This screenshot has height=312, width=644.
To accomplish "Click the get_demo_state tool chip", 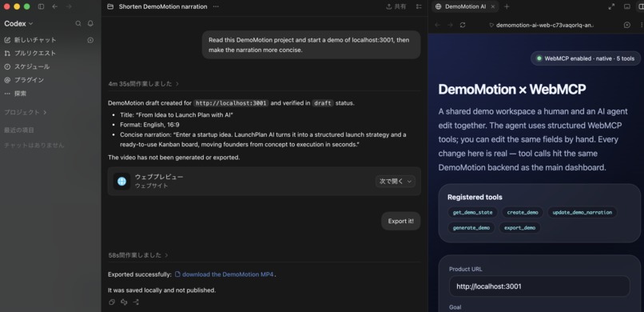I will pyautogui.click(x=473, y=213).
